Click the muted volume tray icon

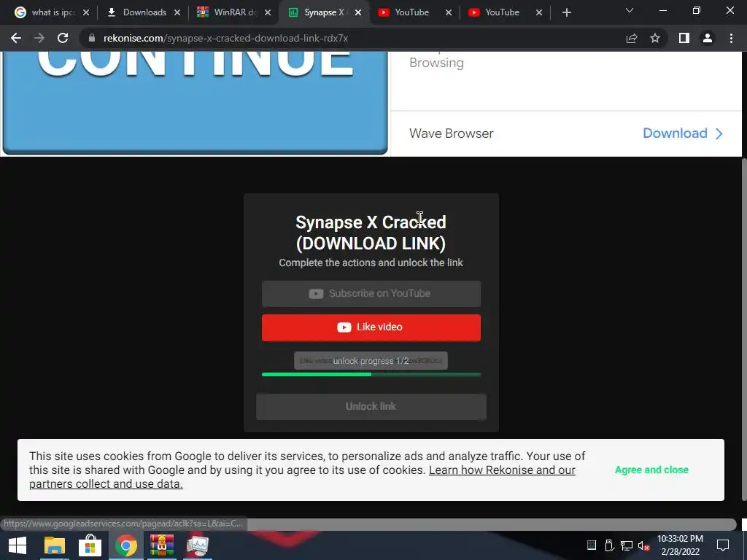point(644,545)
